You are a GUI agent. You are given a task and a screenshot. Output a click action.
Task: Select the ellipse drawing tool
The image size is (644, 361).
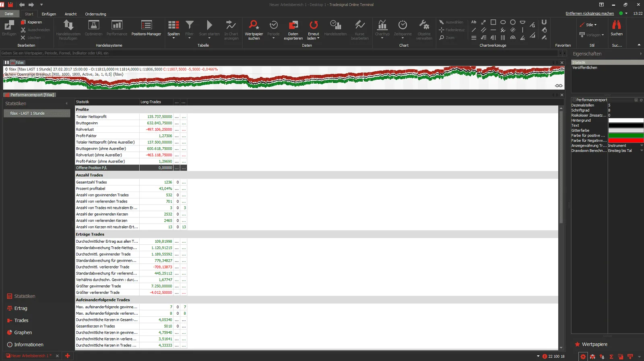coord(503,22)
